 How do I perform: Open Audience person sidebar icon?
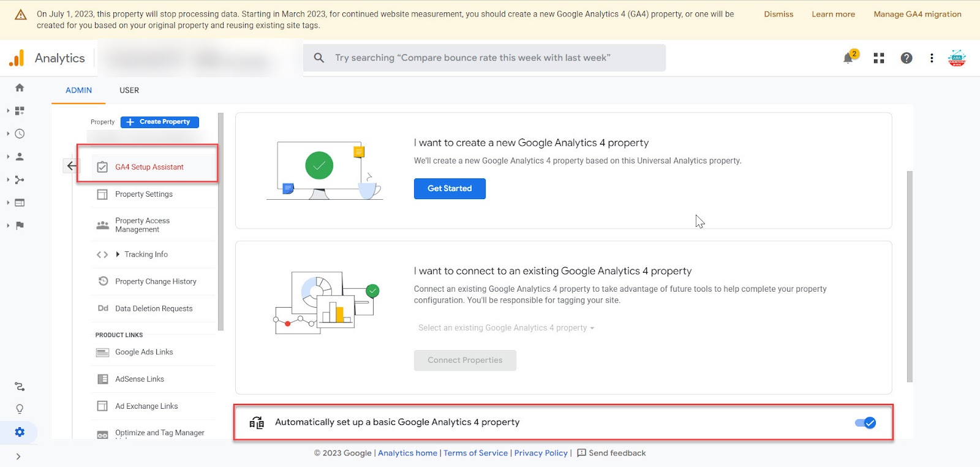pyautogui.click(x=20, y=157)
